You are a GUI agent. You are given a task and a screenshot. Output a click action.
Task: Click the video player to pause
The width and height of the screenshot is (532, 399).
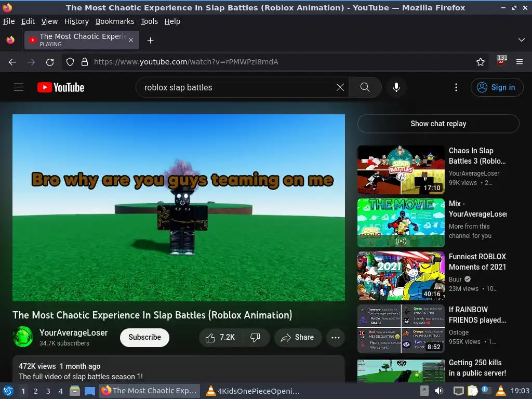click(x=179, y=208)
